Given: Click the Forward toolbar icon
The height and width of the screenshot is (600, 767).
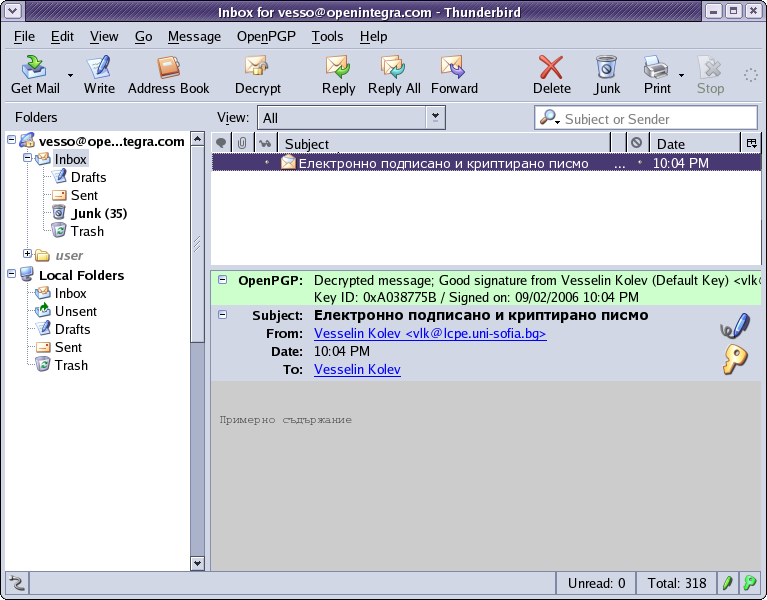Looking at the screenshot, I should [454, 75].
